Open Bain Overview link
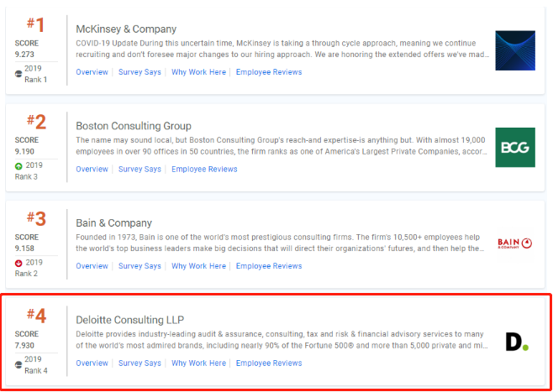Viewport: 553px width, 392px height. click(x=92, y=266)
